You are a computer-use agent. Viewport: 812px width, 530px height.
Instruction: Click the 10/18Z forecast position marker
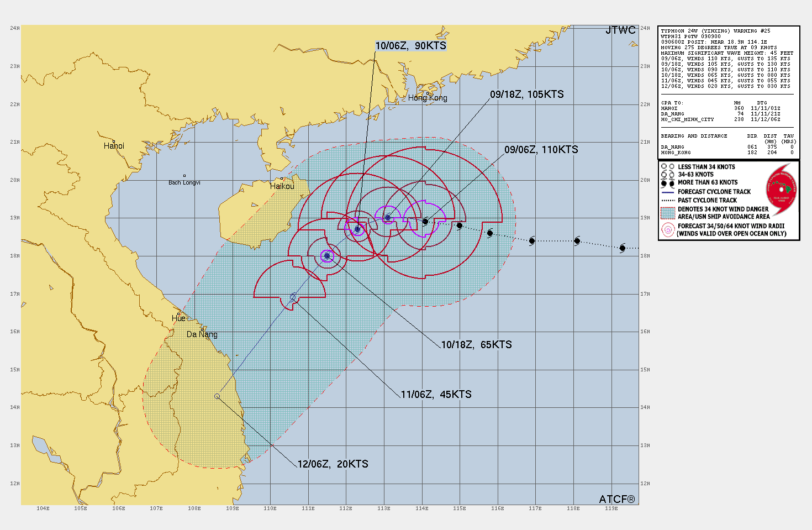click(x=327, y=256)
